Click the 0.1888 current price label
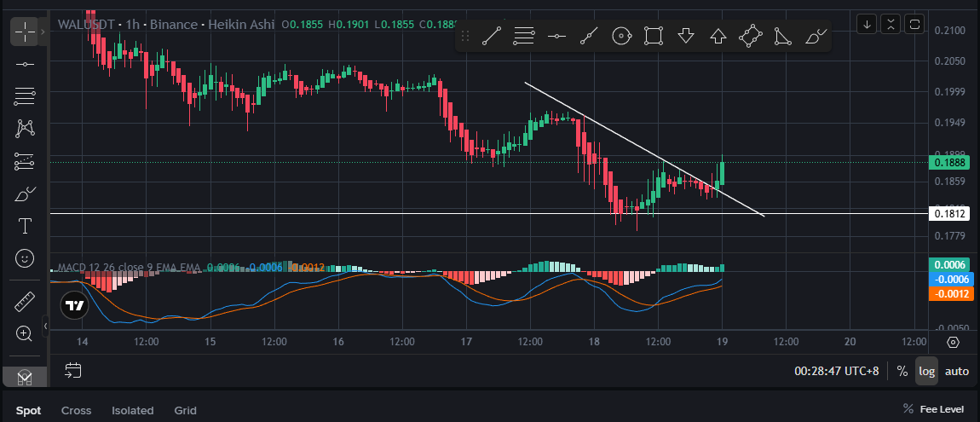Screen dimensions: 980x422 click(948, 162)
